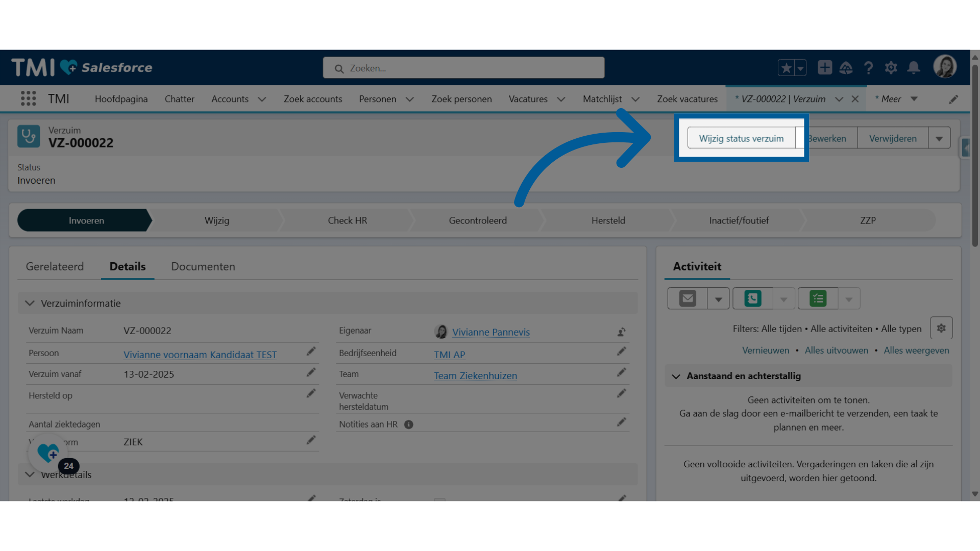Edit the Team field pencil icon
Screen dimensions: 980x551
[621, 372]
